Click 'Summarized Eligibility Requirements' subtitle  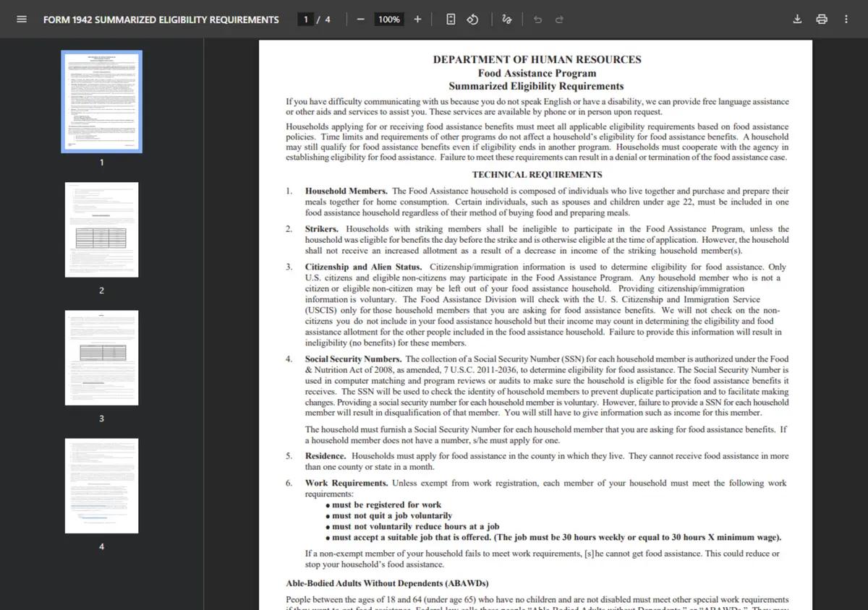tap(537, 86)
